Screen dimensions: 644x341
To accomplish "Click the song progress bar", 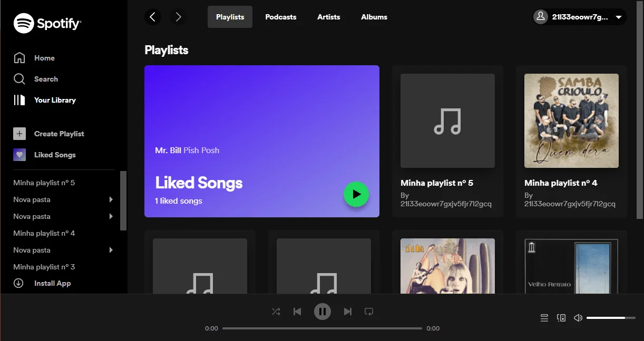I will 322,328.
